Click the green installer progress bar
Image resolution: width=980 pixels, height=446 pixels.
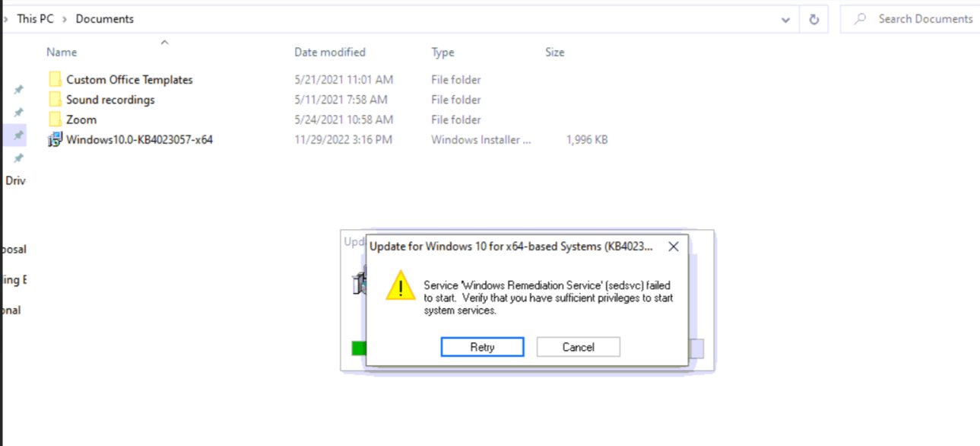tap(359, 349)
